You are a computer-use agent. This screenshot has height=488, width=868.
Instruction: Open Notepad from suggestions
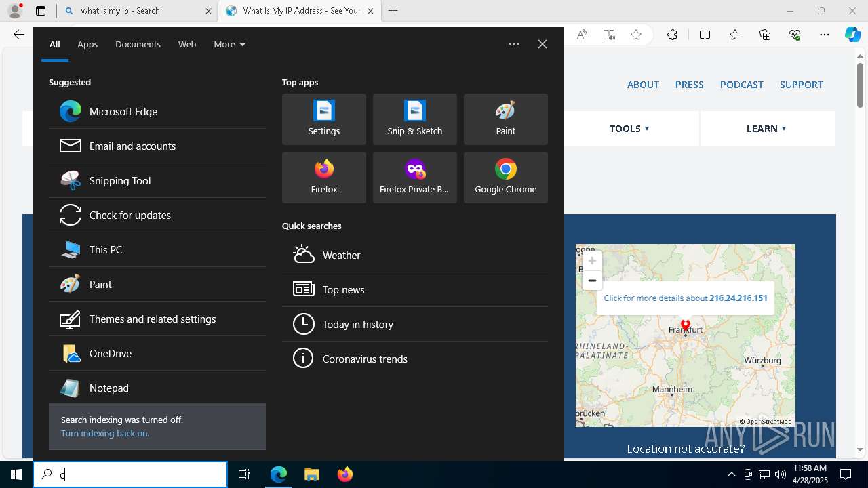157,388
